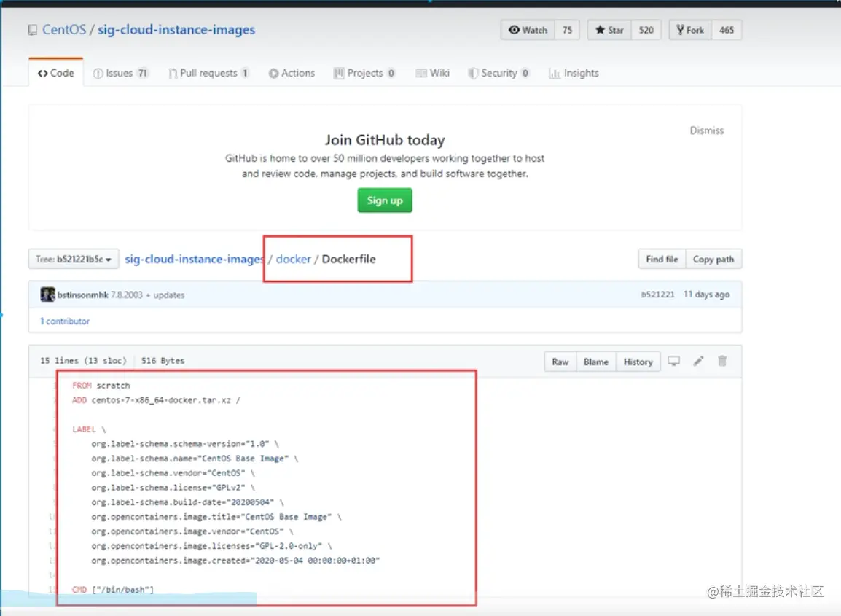Click the Watch button
The height and width of the screenshot is (616, 841).
click(528, 30)
